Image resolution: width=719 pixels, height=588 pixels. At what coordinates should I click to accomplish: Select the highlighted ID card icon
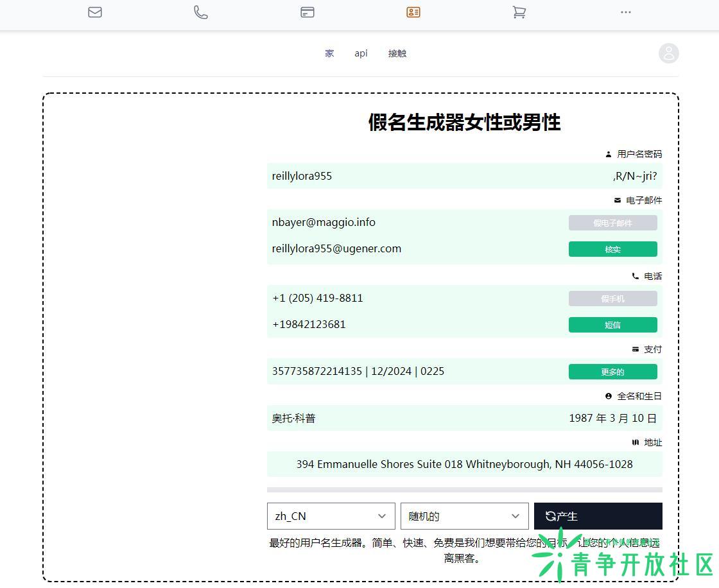coord(413,12)
